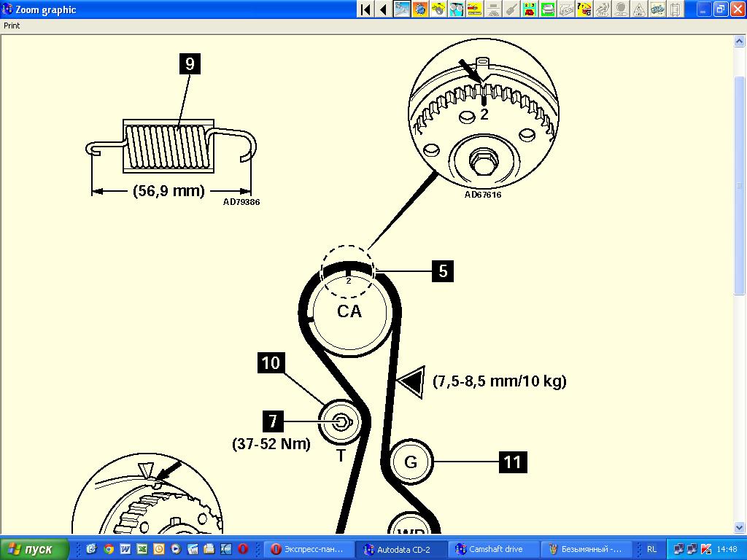
Task: Go to first page arrow icon
Action: tap(365, 9)
